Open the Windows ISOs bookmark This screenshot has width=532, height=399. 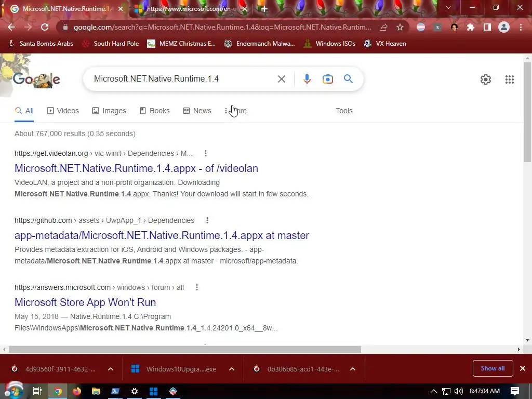point(329,44)
